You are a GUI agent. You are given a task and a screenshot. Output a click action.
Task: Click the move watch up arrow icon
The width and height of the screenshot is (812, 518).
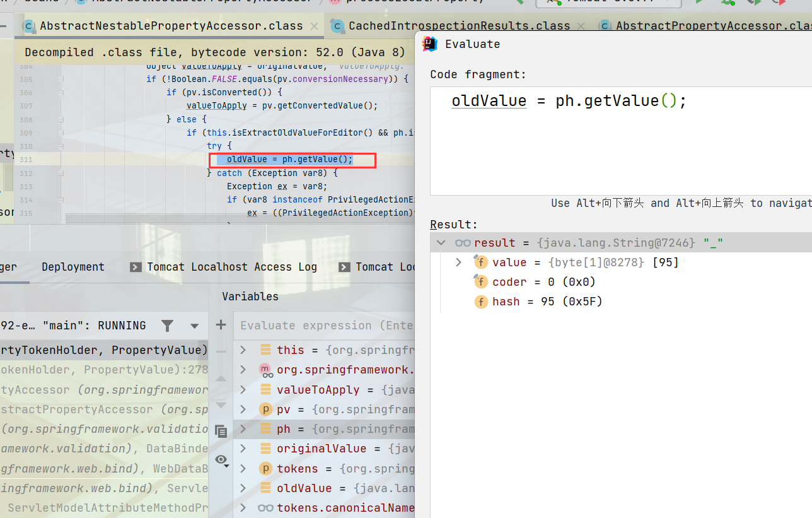coord(221,378)
